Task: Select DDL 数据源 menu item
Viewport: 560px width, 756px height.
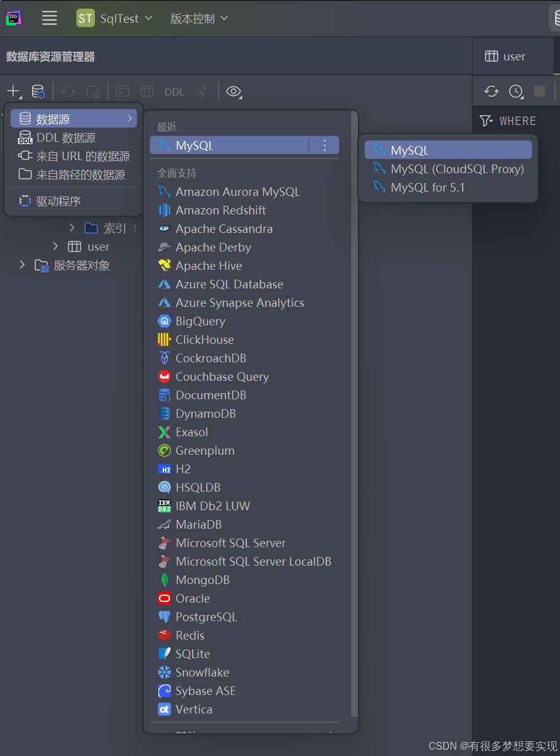Action: [x=74, y=138]
